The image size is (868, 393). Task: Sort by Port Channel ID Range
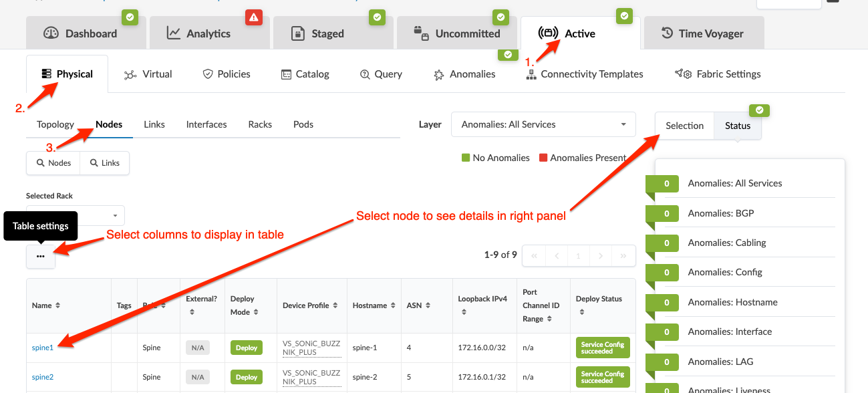click(x=541, y=305)
